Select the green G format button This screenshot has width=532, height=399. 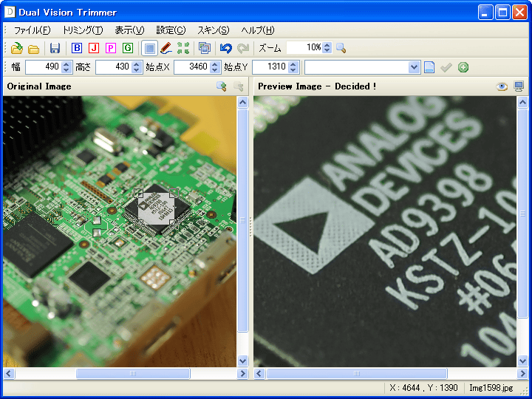coord(128,48)
